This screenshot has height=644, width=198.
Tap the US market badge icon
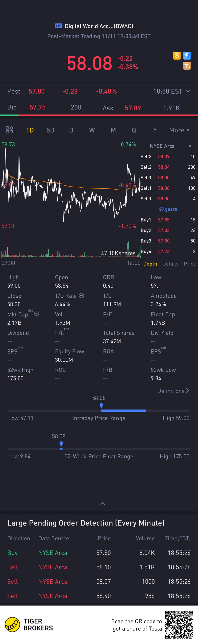coord(59,26)
